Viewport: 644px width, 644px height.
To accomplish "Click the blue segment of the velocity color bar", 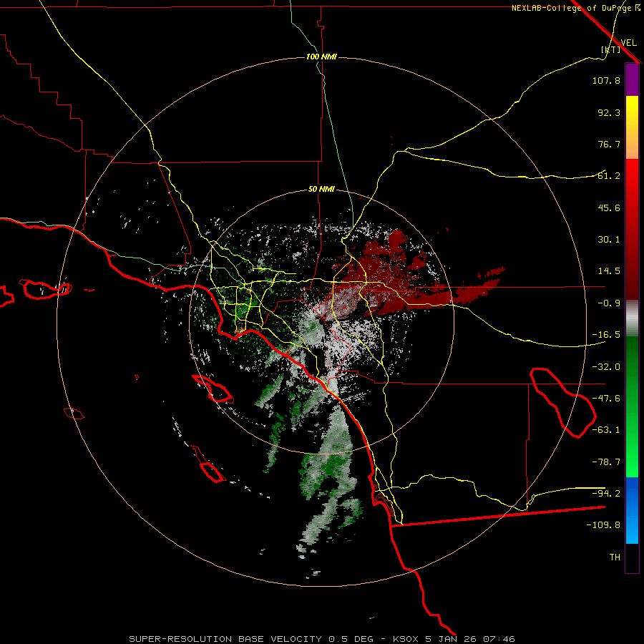I will click(x=632, y=510).
